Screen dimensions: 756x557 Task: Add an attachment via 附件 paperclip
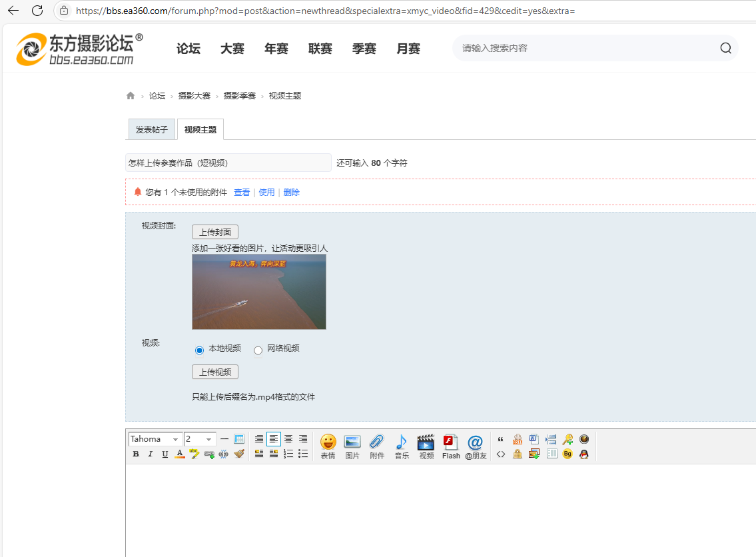pos(377,446)
